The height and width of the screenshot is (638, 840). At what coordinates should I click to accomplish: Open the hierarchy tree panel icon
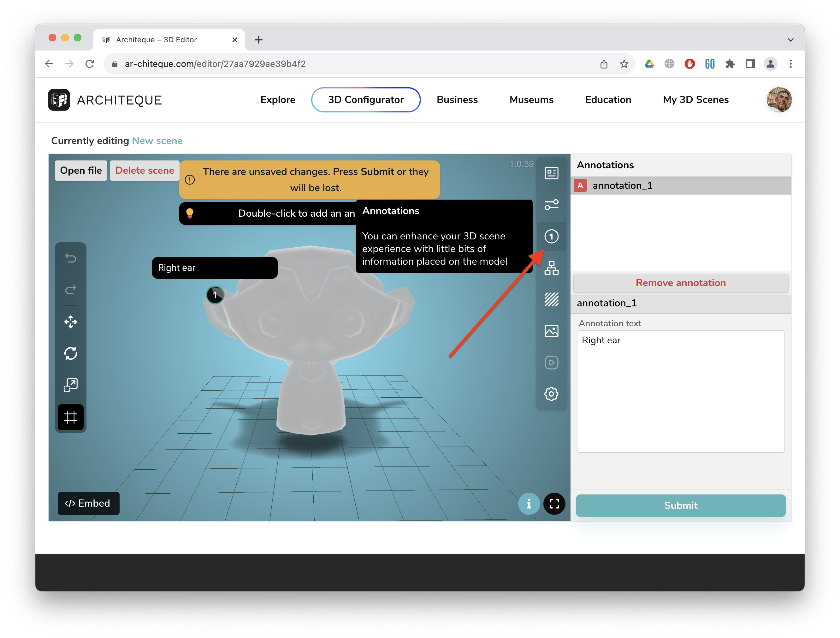point(551,268)
